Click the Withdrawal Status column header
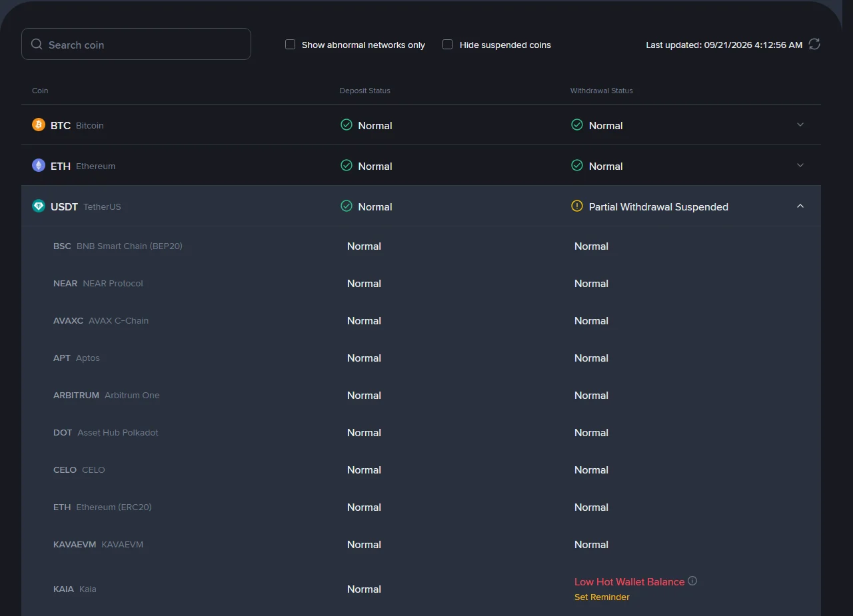Screen dimensions: 853x616 601,91
